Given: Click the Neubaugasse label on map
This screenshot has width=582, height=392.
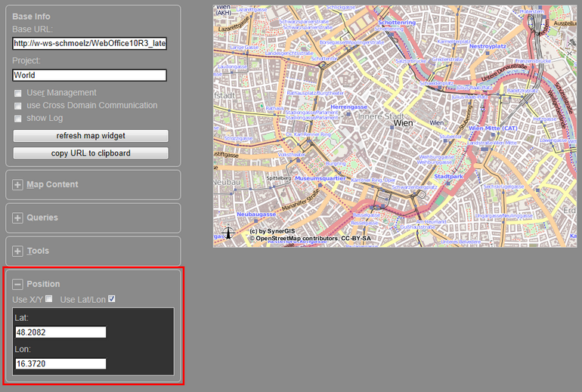Looking at the screenshot, I should pyautogui.click(x=256, y=215).
